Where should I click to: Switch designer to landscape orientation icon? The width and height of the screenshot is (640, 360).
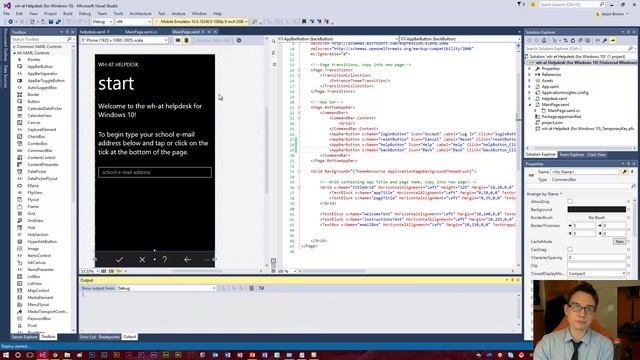click(178, 40)
